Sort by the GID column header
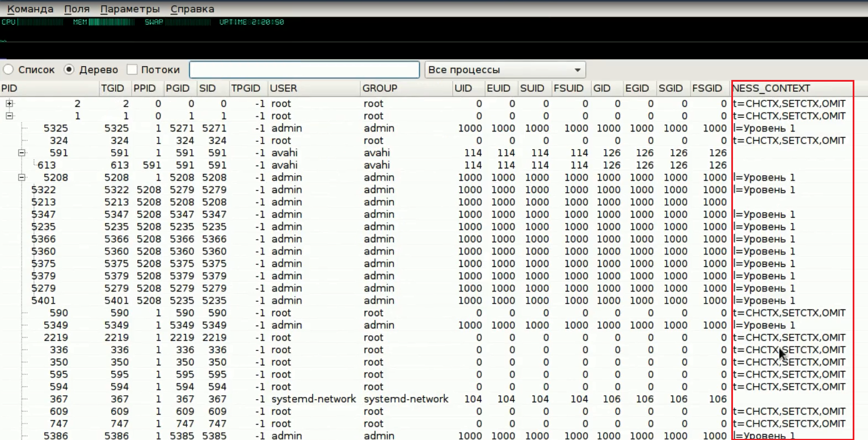This screenshot has height=440, width=868. tap(607, 88)
